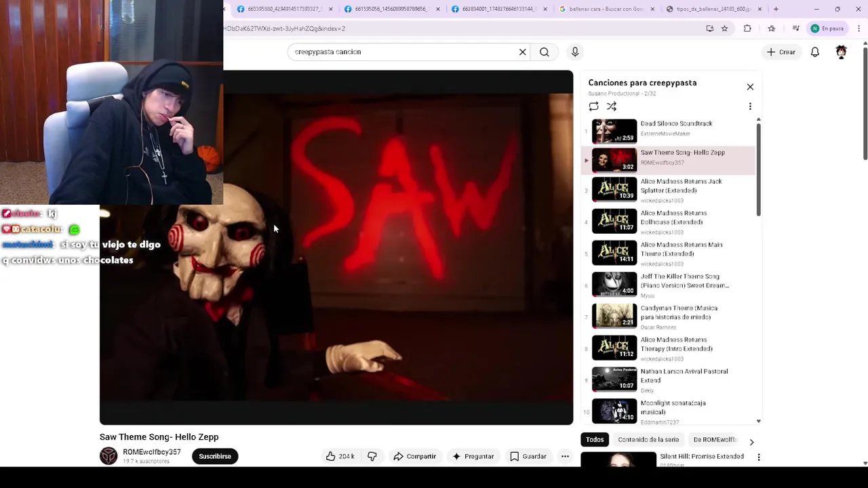Like the video with thumbs up
This screenshot has width=868, height=488.
[340, 456]
